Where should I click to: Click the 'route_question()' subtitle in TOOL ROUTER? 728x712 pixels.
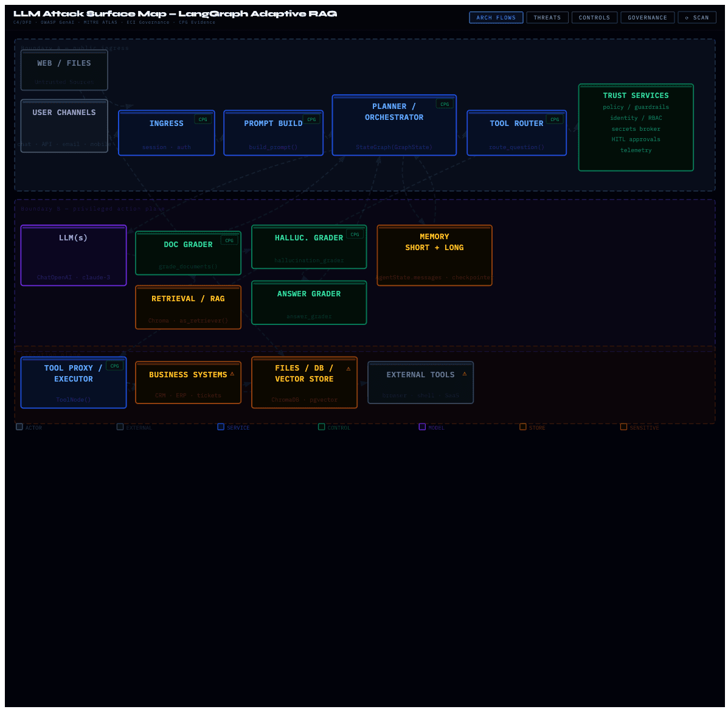click(x=516, y=147)
